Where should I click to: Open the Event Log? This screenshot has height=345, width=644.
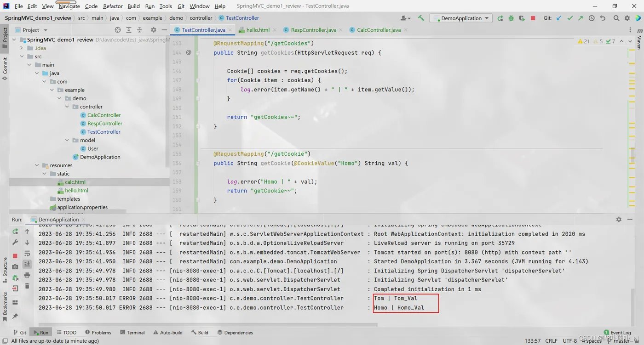[x=617, y=333]
